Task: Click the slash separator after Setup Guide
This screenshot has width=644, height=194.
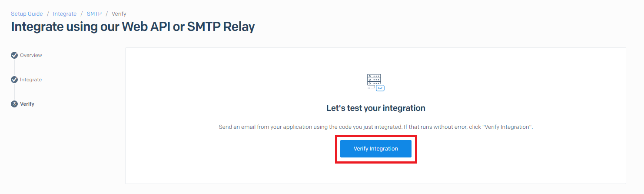Action: coord(48,14)
